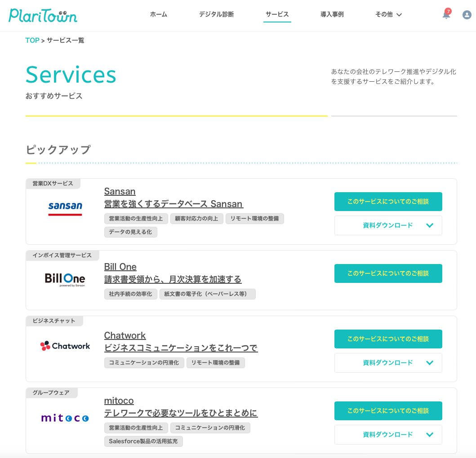Click the おすすめサービス subtitle text
Viewport: 476px width, 458px height.
coord(54,96)
